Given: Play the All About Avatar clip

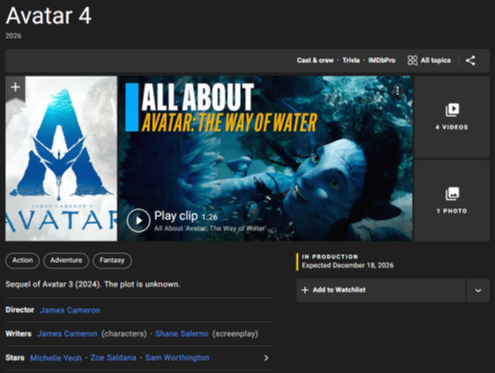Looking at the screenshot, I should click(138, 220).
